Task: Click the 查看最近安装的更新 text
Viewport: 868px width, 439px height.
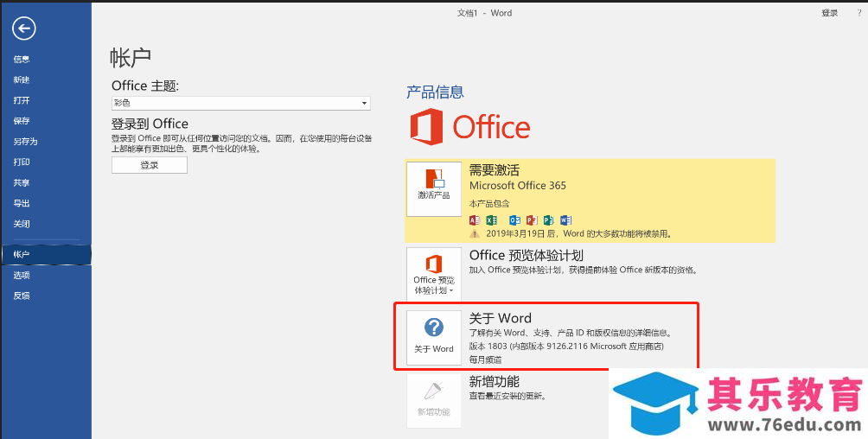Action: coord(507,397)
